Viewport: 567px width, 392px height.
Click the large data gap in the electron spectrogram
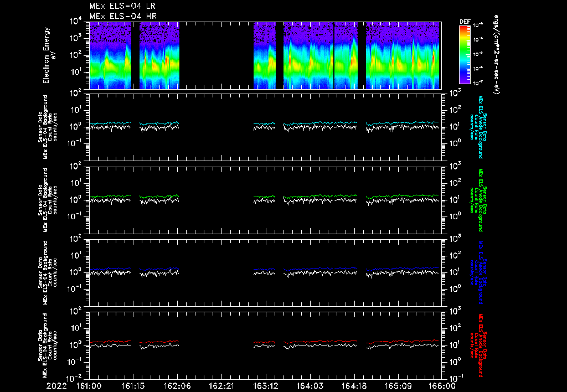[217, 55]
